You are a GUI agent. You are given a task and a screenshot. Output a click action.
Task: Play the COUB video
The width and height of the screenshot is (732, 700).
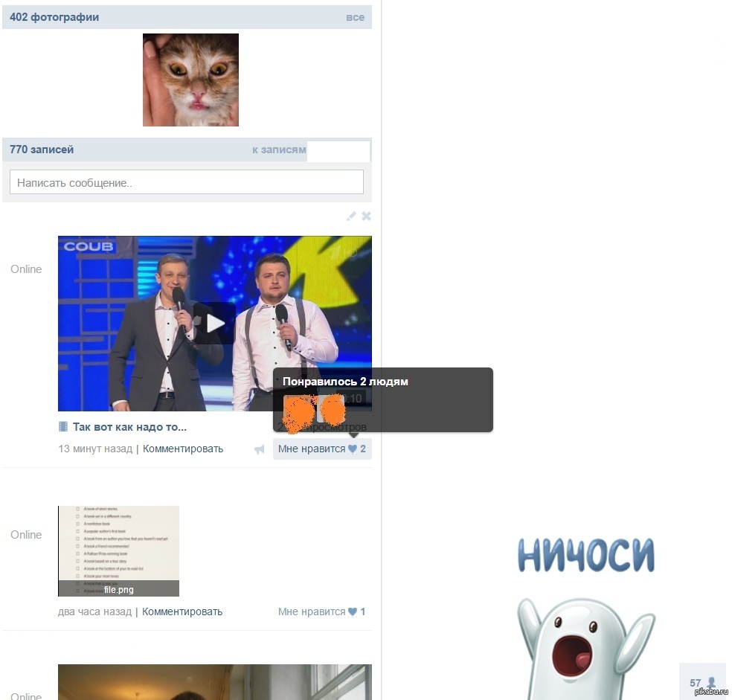click(215, 323)
